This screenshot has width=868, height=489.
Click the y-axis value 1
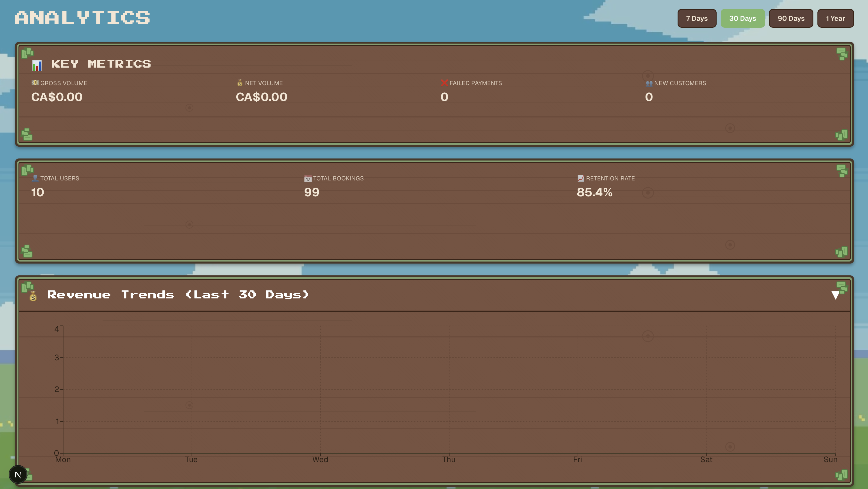(x=57, y=421)
